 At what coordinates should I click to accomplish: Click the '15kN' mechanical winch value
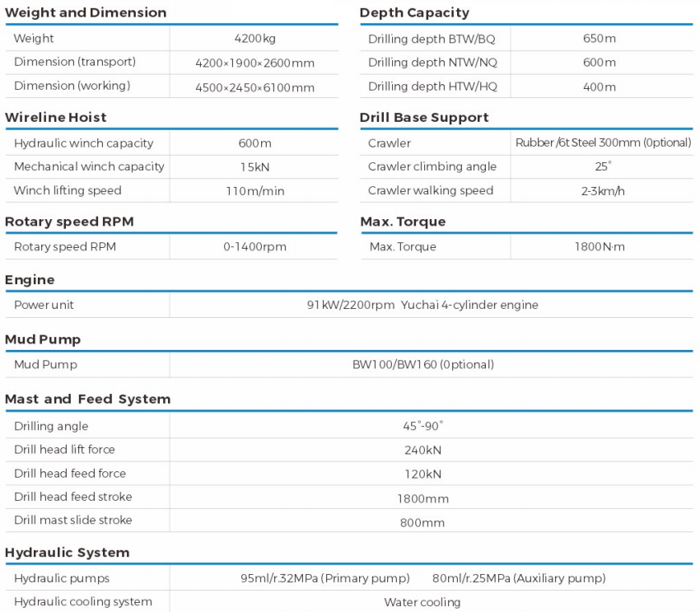255,167
